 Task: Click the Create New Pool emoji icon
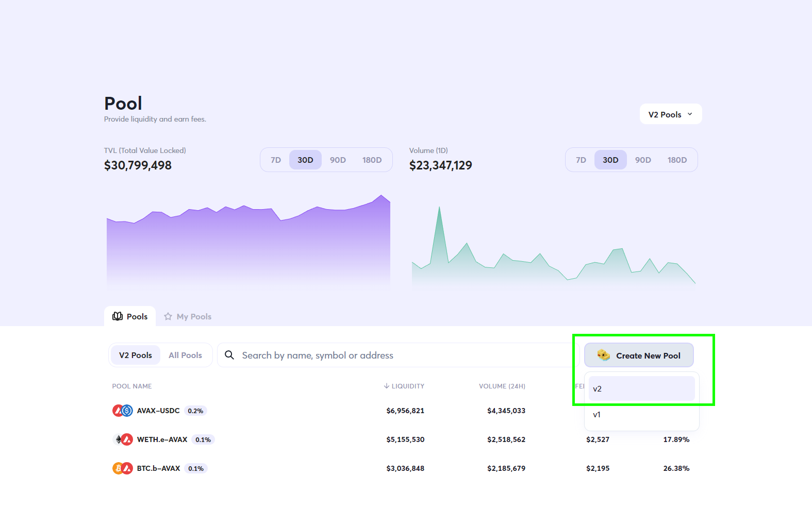(x=603, y=355)
